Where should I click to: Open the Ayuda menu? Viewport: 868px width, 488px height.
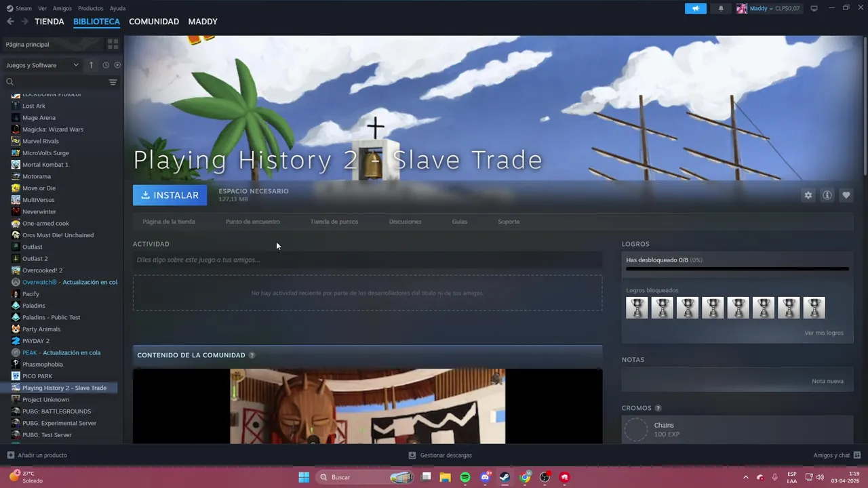click(x=118, y=8)
